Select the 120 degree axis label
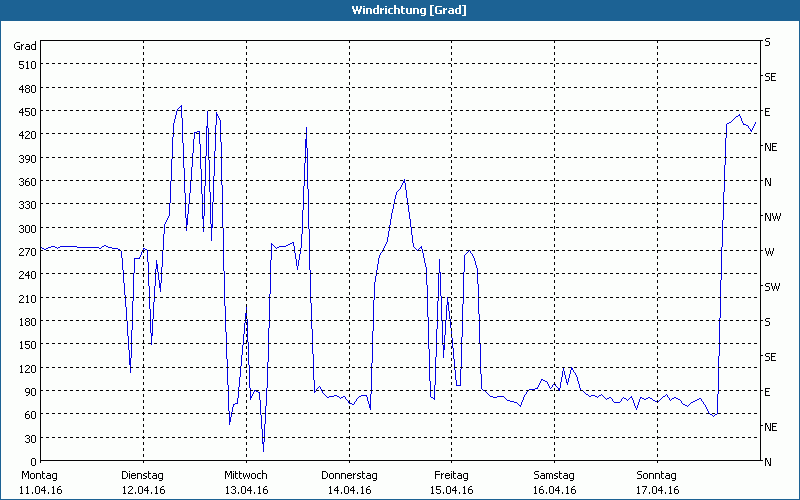The width and height of the screenshot is (800, 500). click(x=28, y=368)
